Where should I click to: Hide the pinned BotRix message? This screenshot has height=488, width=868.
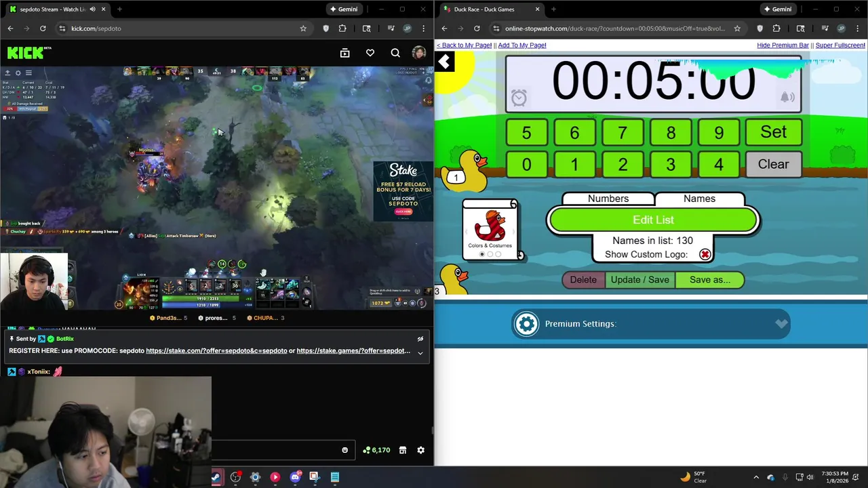[420, 339]
